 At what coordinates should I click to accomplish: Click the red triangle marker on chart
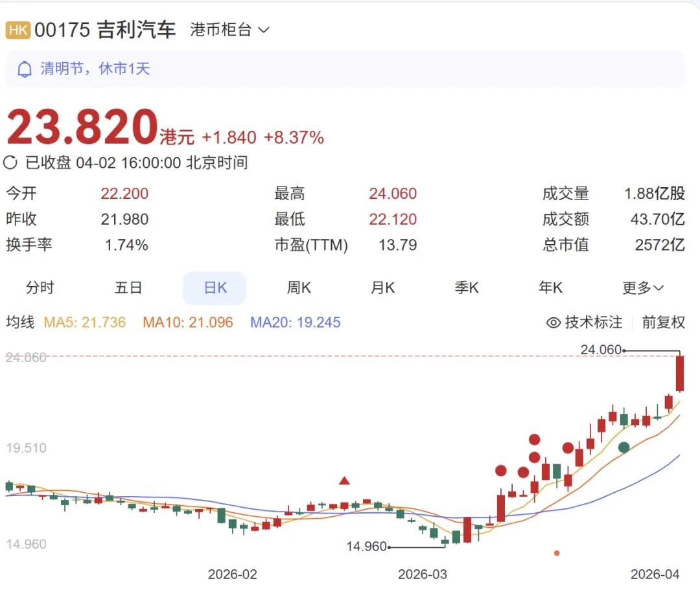pos(344,481)
